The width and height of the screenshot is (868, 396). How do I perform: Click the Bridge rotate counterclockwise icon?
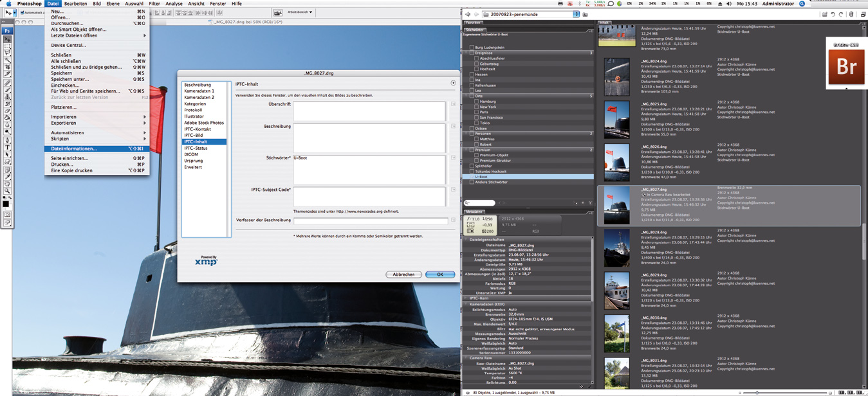pos(833,14)
